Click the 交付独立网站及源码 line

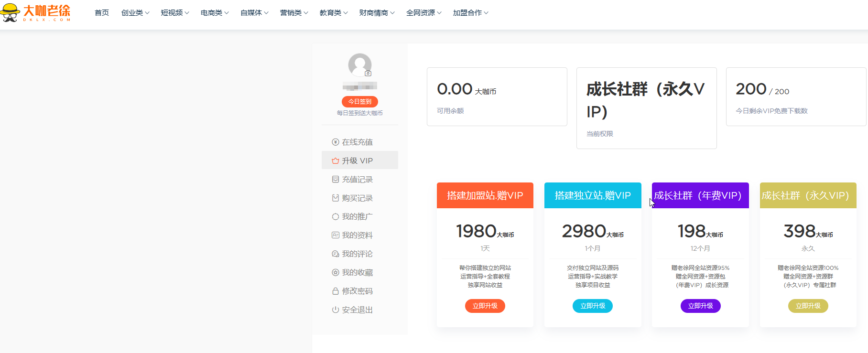click(593, 268)
